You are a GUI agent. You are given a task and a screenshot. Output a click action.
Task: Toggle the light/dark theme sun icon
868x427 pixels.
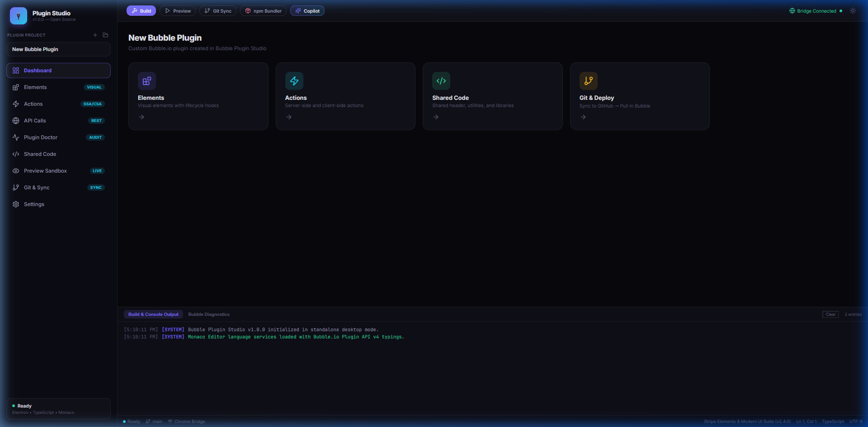[x=853, y=11]
